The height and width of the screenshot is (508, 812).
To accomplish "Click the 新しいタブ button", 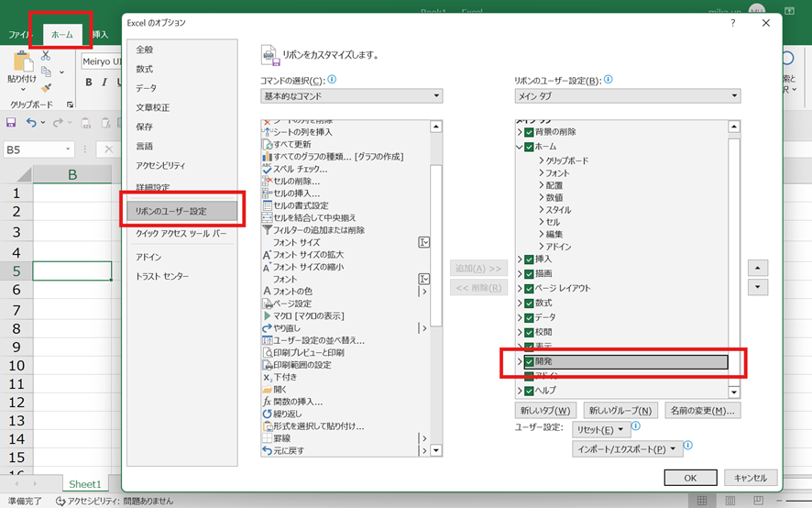I will 545,411.
